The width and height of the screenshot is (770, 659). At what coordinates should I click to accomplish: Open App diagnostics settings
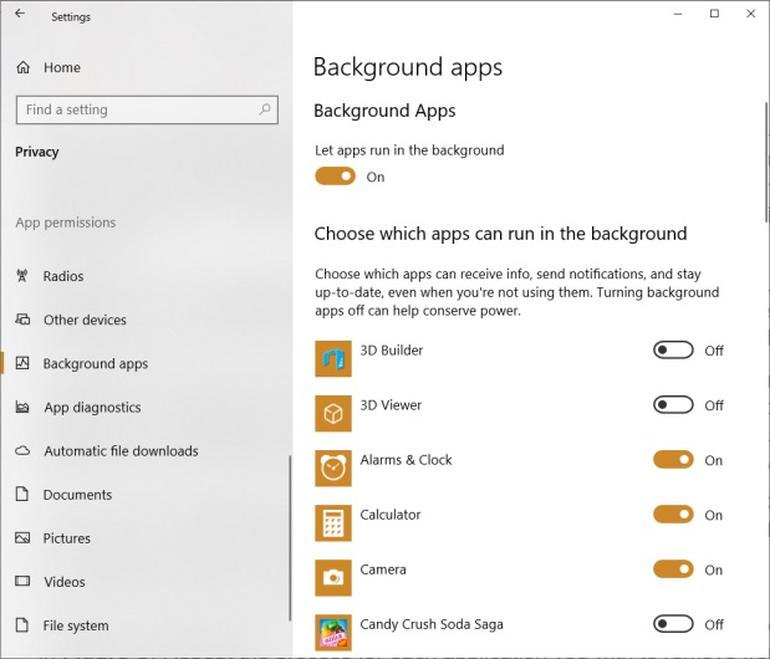click(x=146, y=407)
